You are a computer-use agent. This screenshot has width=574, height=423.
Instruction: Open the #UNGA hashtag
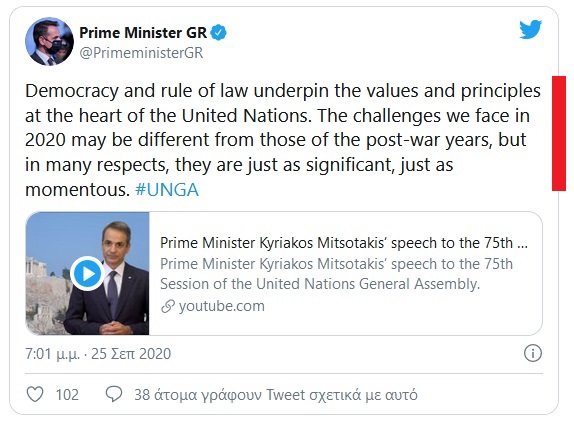point(167,190)
